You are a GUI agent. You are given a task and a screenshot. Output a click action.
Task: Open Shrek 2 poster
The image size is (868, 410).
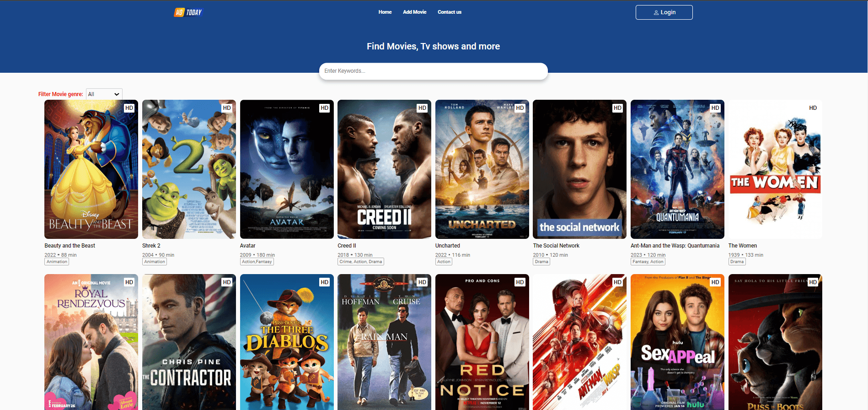coord(189,169)
